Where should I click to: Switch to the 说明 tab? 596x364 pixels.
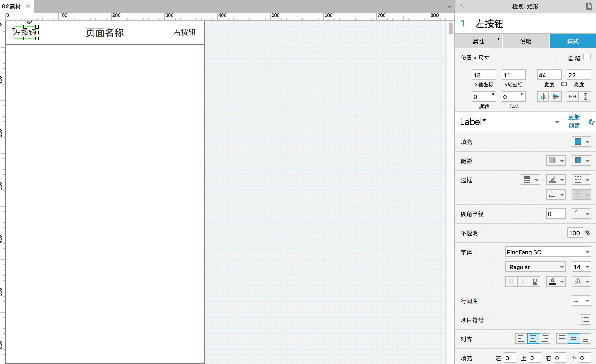click(x=525, y=41)
